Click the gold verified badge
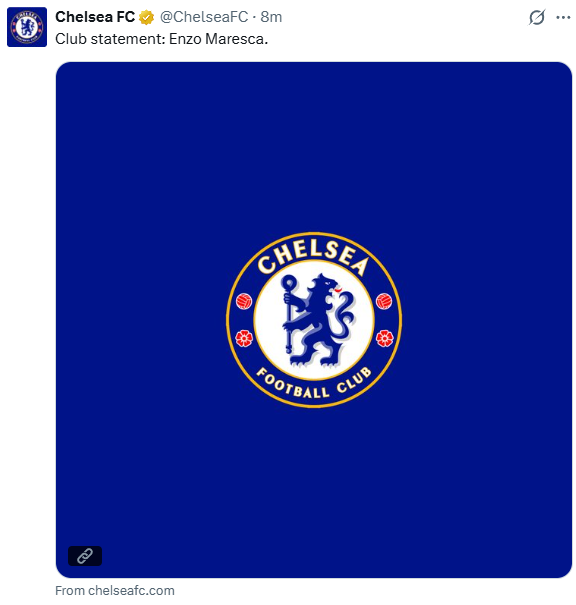The width and height of the screenshot is (576, 605). pyautogui.click(x=146, y=17)
